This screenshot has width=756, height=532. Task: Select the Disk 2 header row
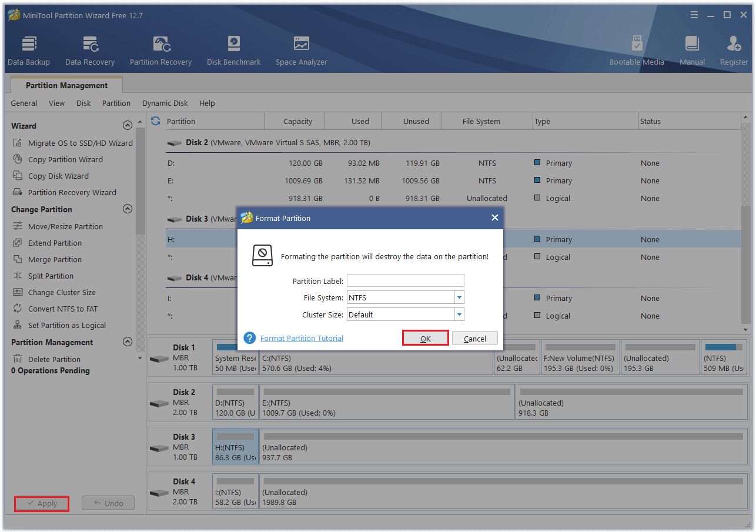coord(452,143)
